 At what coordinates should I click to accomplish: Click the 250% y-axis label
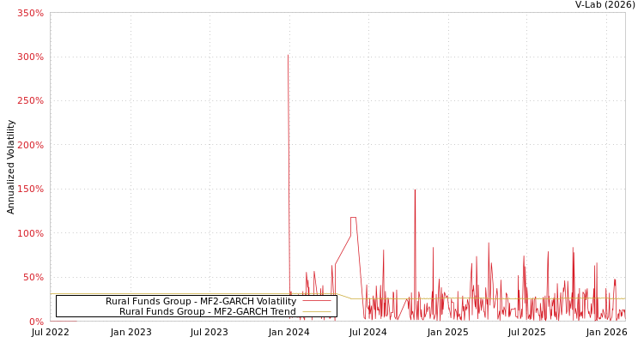coord(30,101)
